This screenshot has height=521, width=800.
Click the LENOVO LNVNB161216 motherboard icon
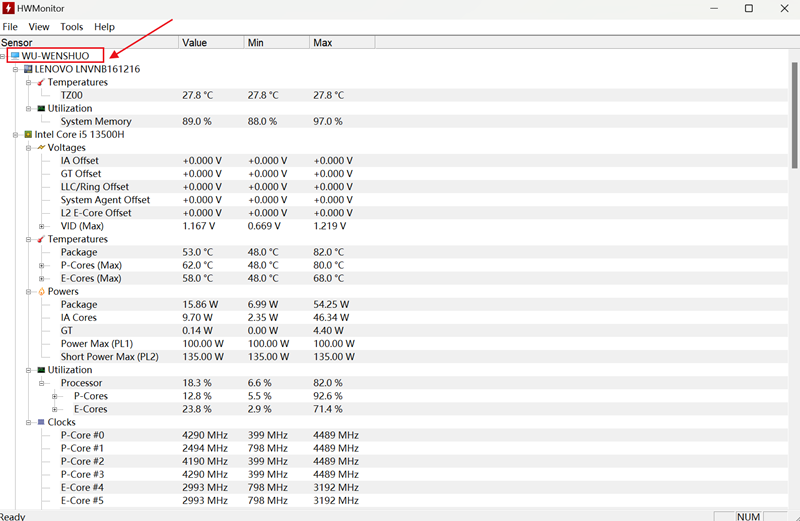pyautogui.click(x=28, y=69)
